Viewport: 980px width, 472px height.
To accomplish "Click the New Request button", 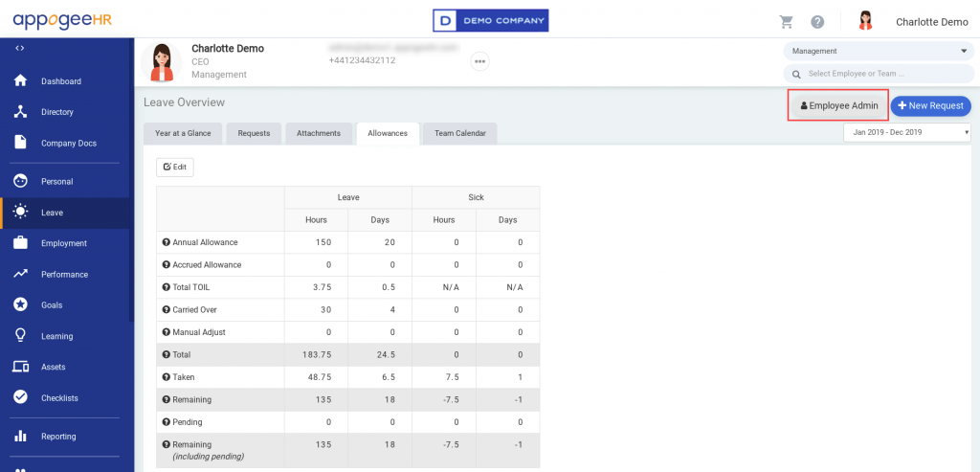I will coord(930,105).
